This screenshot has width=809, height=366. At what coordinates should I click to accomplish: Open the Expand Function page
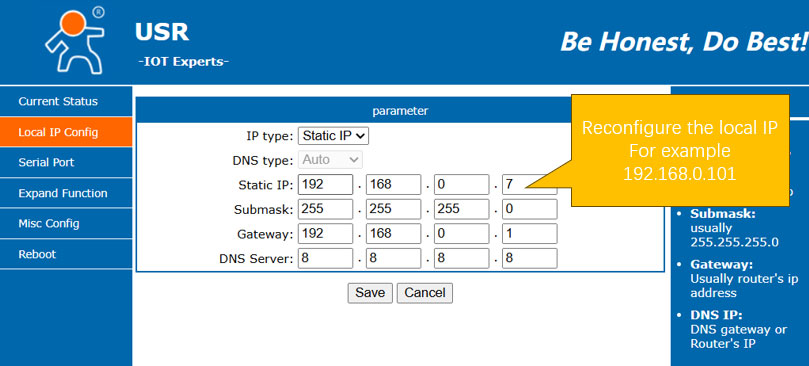pos(66,193)
